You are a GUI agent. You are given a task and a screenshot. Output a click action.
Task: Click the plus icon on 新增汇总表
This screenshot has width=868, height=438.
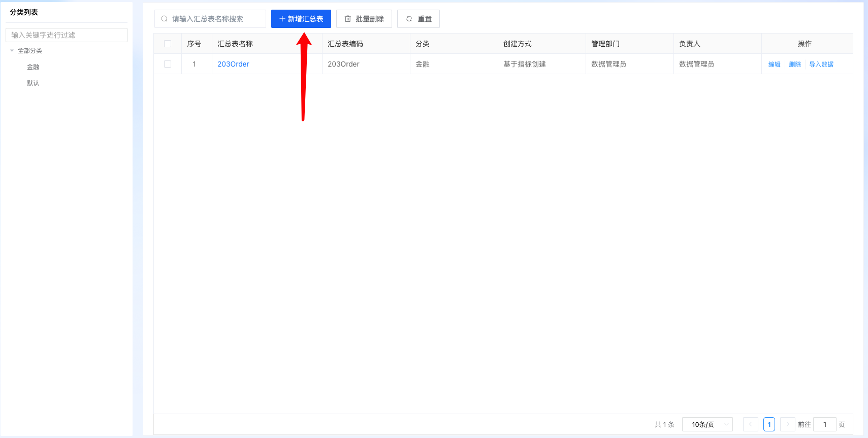(x=282, y=19)
